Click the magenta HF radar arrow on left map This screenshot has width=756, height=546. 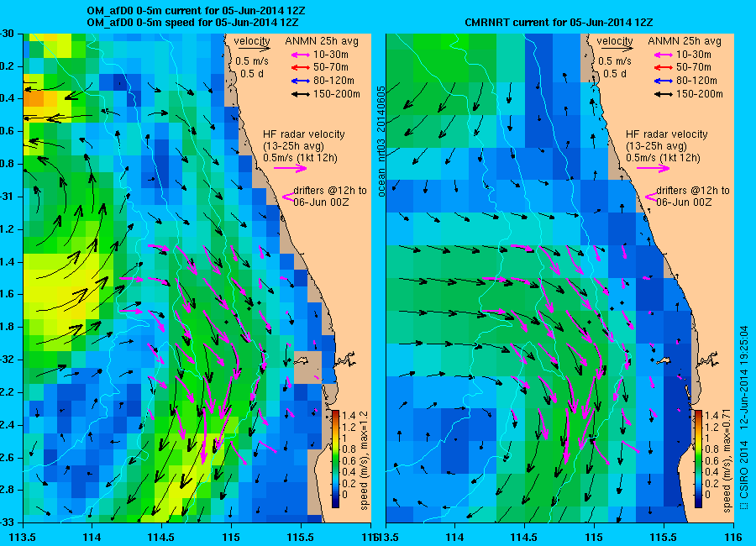(291, 168)
